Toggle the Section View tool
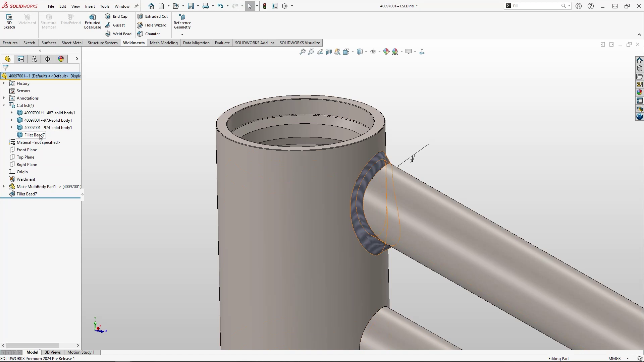This screenshot has width=644, height=362. (328, 52)
